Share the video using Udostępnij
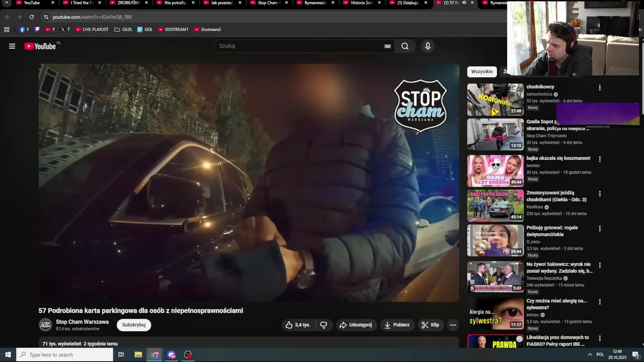This screenshot has width=644, height=362. pyautogui.click(x=356, y=325)
